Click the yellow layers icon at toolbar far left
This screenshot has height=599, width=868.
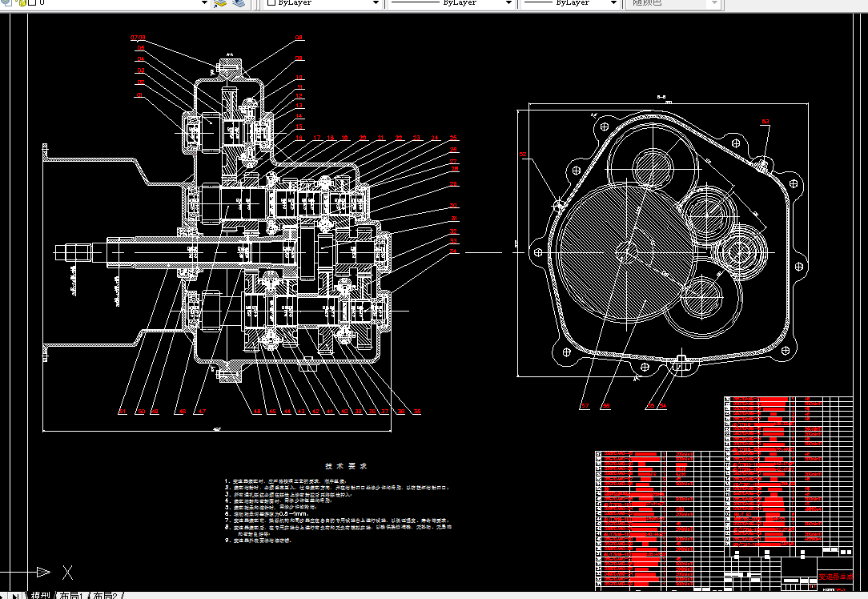tap(22, 4)
